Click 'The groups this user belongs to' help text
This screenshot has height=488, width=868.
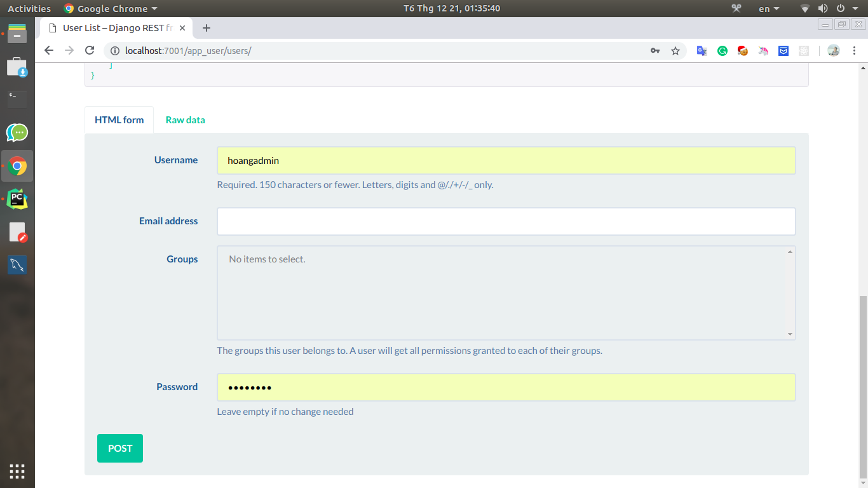(409, 351)
